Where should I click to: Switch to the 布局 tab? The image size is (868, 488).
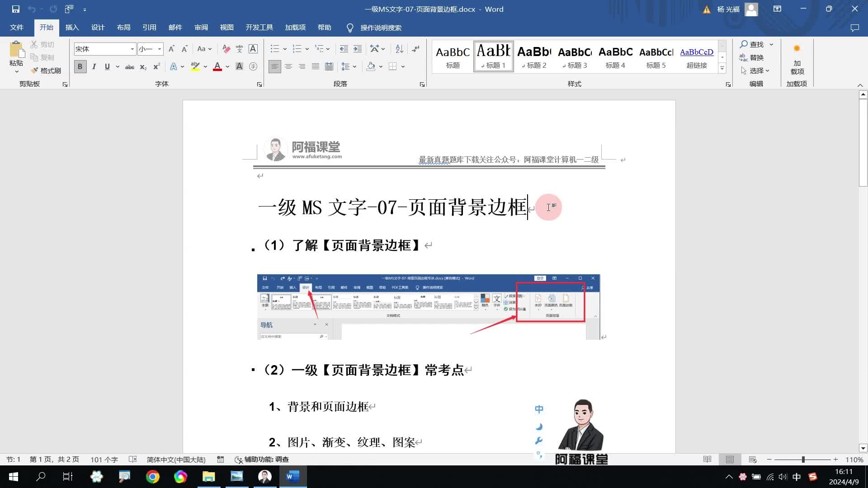pyautogui.click(x=123, y=28)
